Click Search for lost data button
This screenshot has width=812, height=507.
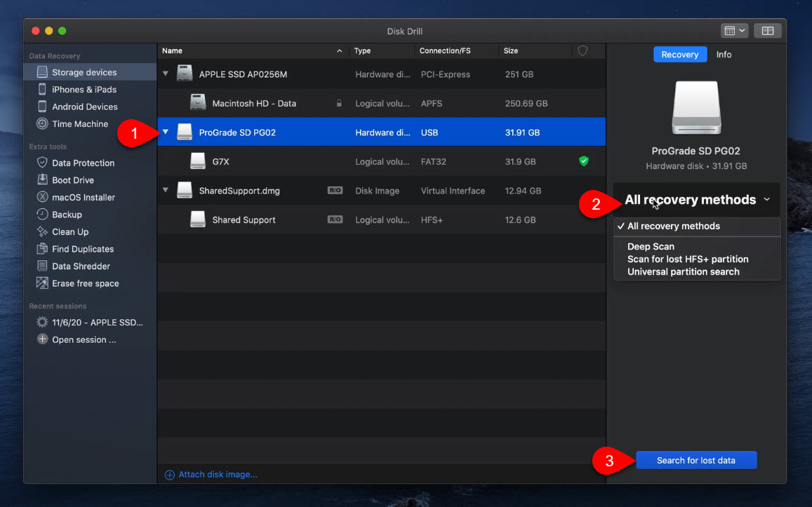coord(696,461)
